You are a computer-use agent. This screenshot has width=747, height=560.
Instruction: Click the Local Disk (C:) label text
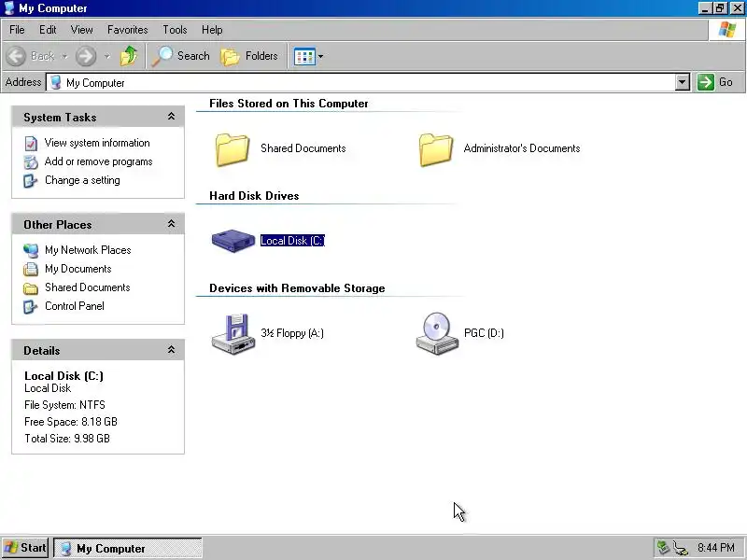click(292, 241)
